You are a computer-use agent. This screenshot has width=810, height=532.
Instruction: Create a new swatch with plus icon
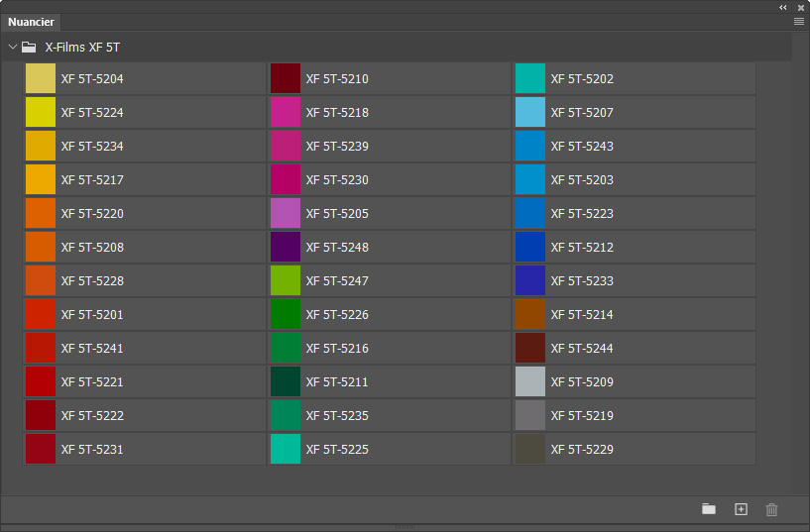pyautogui.click(x=741, y=509)
